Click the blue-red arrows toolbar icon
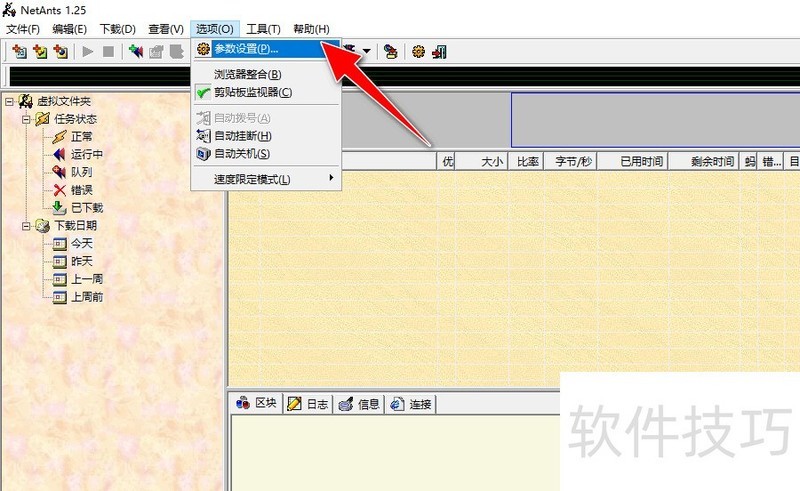 [136, 52]
